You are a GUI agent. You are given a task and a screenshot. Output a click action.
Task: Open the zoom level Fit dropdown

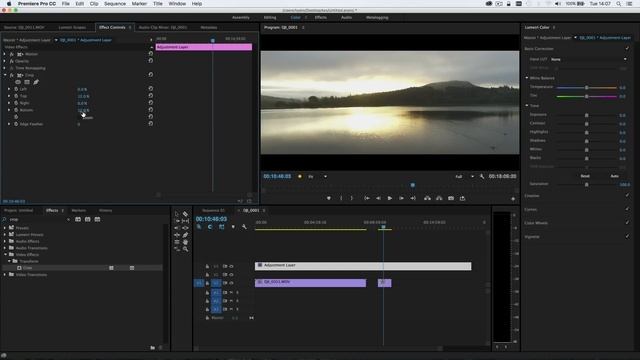[318, 176]
